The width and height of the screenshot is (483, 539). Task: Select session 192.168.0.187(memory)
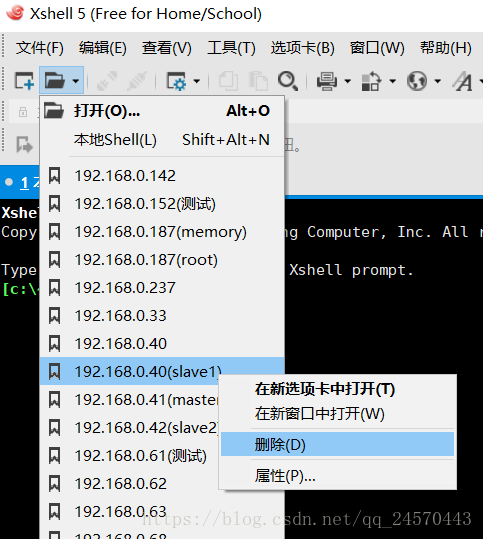(162, 232)
